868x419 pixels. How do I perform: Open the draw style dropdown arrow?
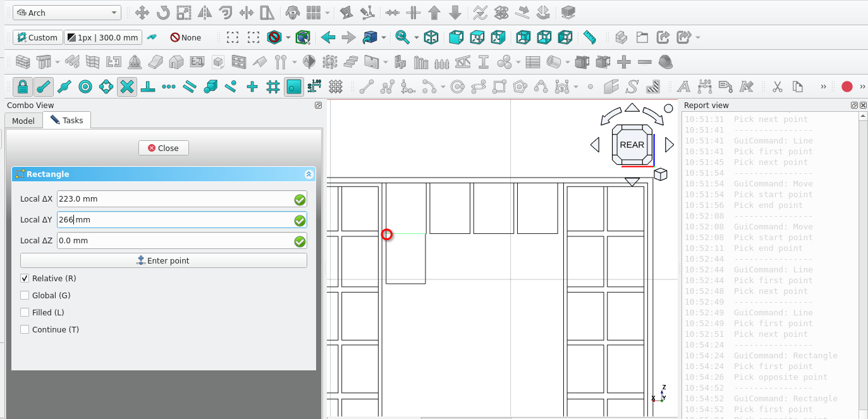[x=288, y=38]
